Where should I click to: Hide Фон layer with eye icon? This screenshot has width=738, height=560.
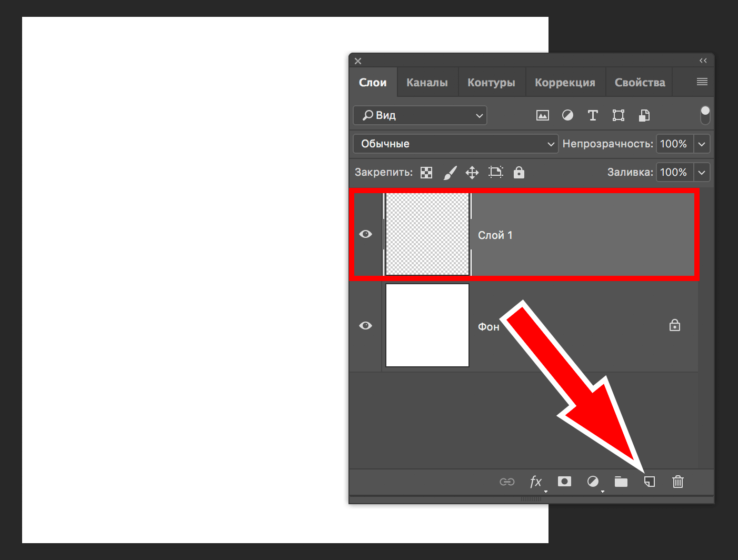[x=365, y=326]
